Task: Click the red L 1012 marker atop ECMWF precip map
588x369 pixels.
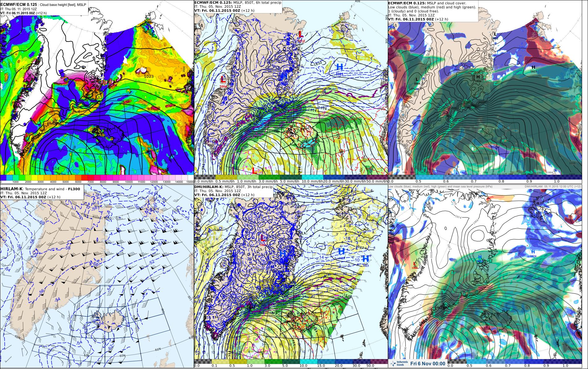Action: point(301,36)
